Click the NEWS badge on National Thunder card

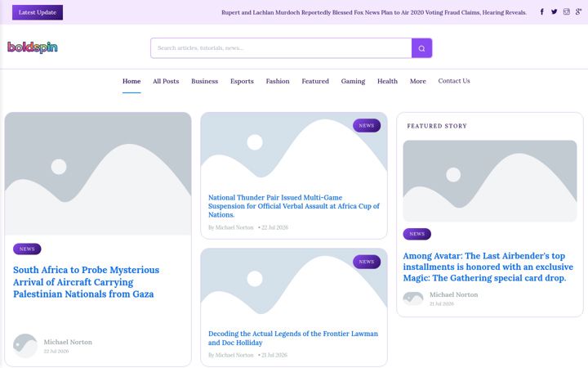(x=367, y=125)
